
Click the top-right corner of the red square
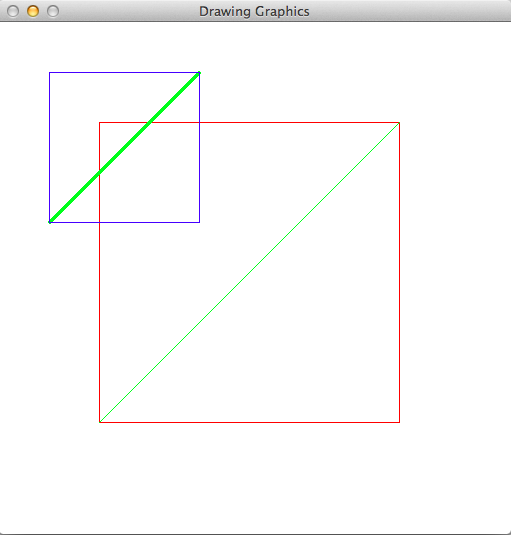pos(399,122)
